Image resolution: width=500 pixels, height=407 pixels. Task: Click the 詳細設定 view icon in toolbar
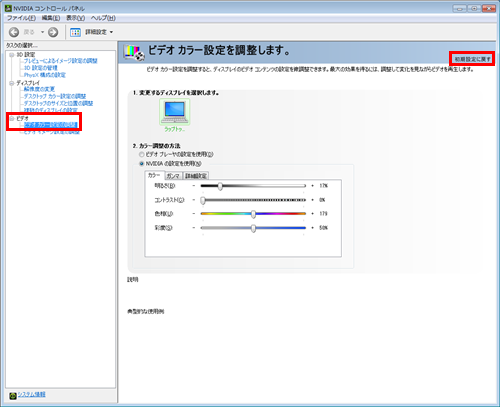(75, 32)
